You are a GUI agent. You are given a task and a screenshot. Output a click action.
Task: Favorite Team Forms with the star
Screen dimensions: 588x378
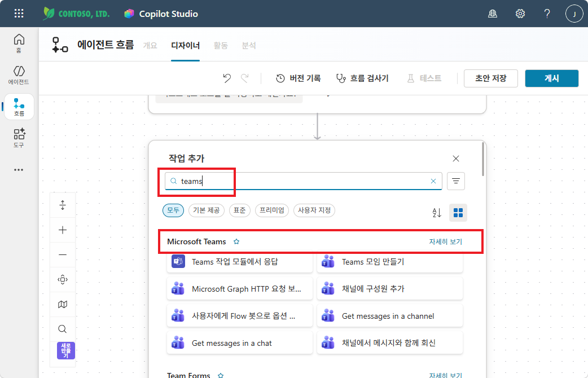pyautogui.click(x=221, y=375)
